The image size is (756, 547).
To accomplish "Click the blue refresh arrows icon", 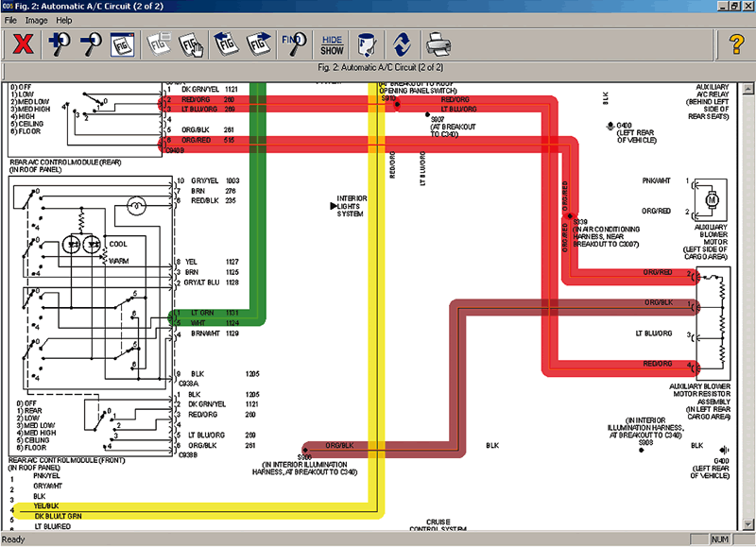I will 402,44.
